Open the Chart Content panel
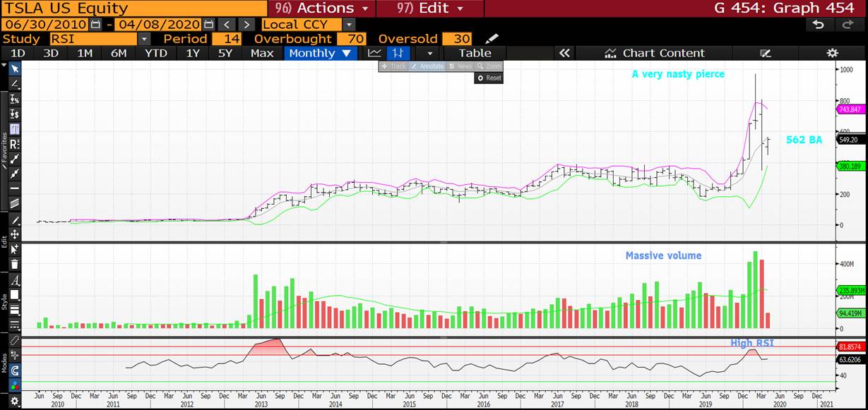Viewport: 868px width, 410px height. 655,53
